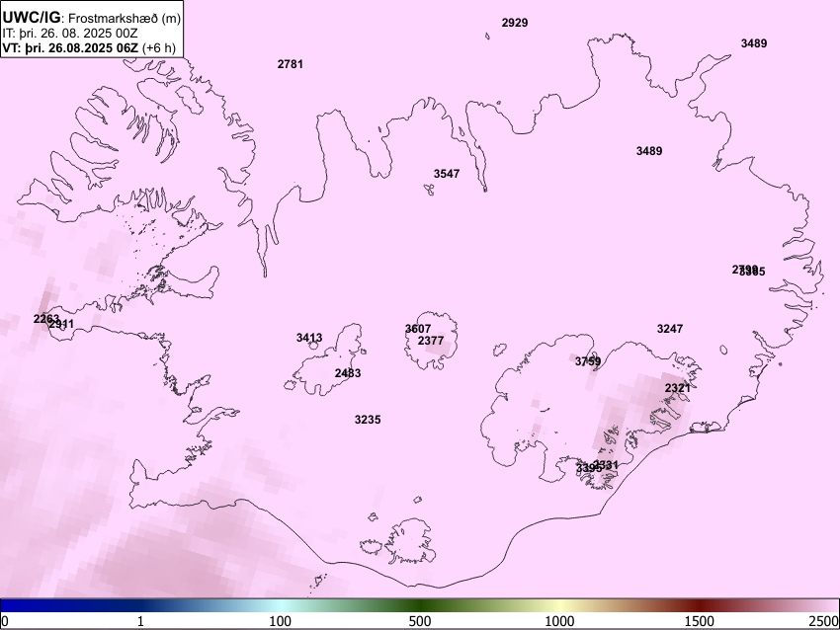The width and height of the screenshot is (840, 630).
Task: Click the dark red section of the color bar
Action: (701, 605)
